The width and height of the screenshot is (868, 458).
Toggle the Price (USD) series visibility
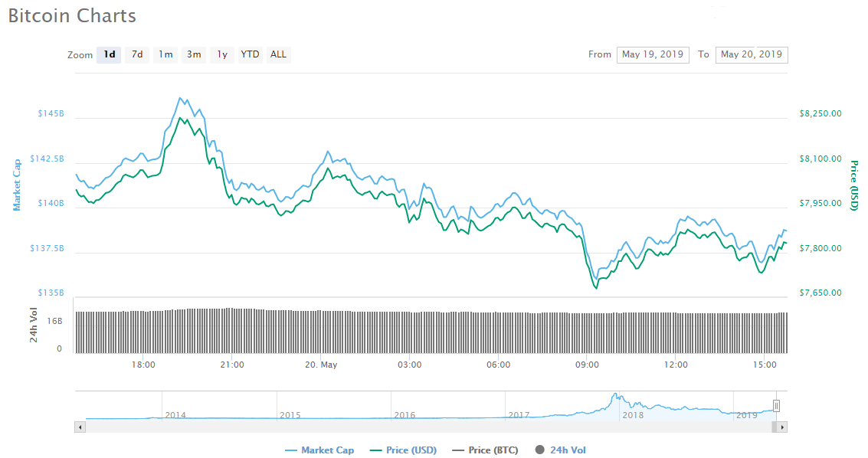tap(404, 450)
